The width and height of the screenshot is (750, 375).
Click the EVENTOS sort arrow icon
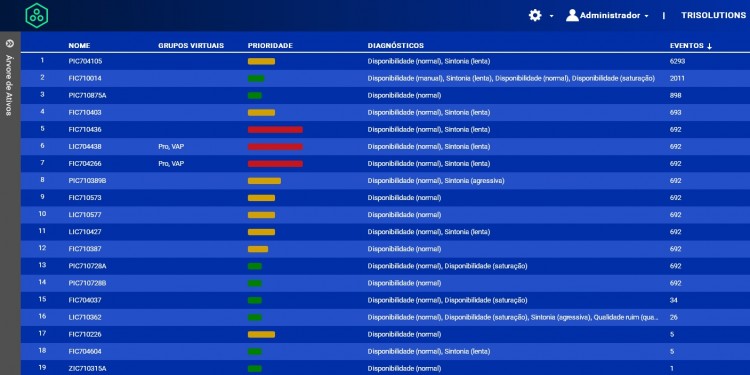point(709,46)
